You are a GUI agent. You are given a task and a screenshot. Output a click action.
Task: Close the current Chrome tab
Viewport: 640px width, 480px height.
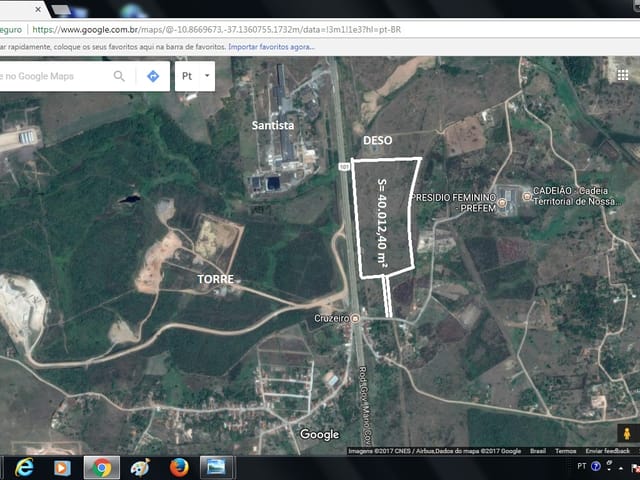tap(38, 9)
